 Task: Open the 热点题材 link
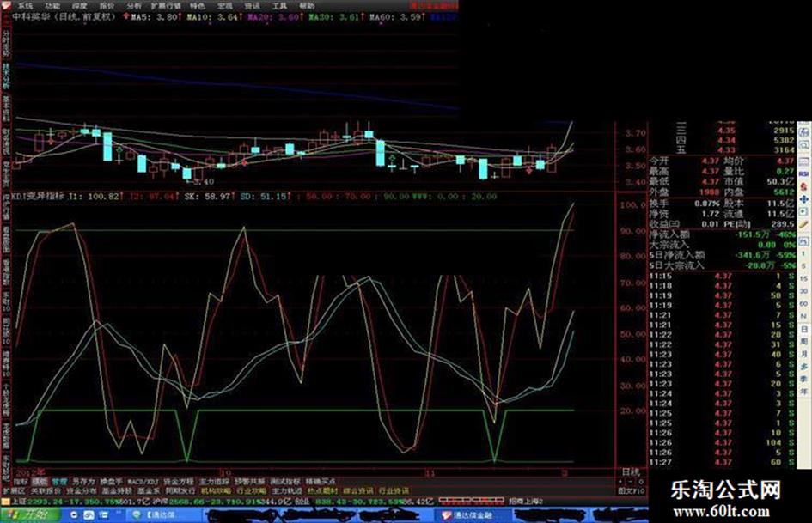point(322,490)
